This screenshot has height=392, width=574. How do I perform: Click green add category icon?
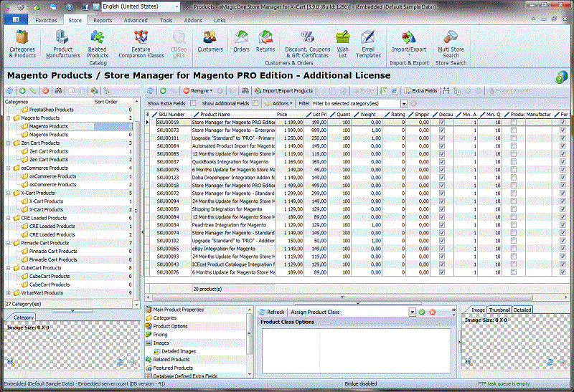[22, 91]
